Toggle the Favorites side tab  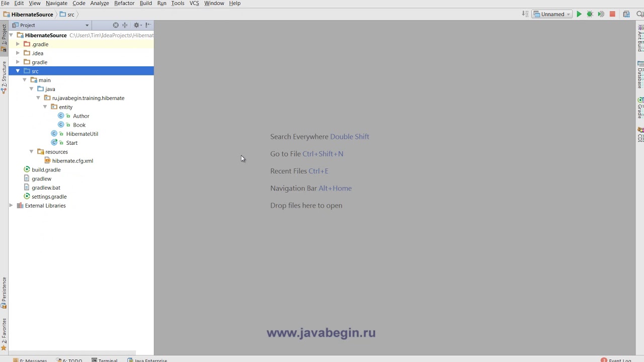4,334
